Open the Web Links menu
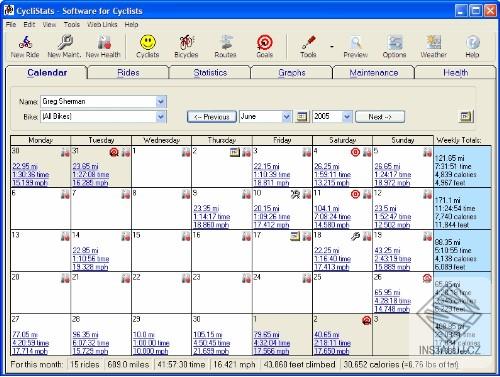The width and height of the screenshot is (500, 377). point(102,24)
